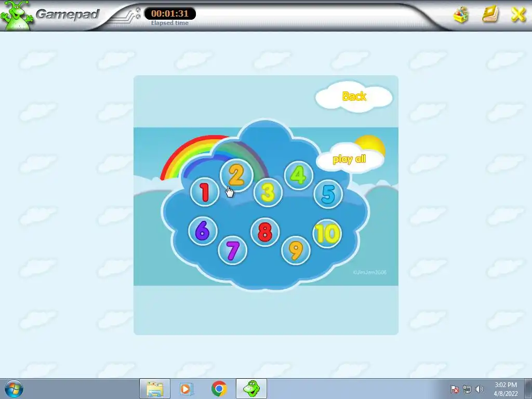The image size is (532, 399).
Task: Close Gamepad with the yellow X
Action: (x=518, y=15)
